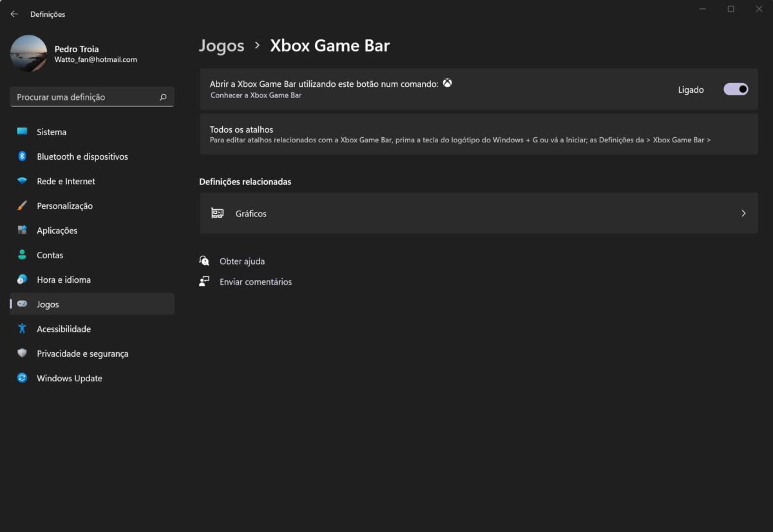773x532 pixels.
Task: Click the Enviar comentários feedback icon
Action: click(x=204, y=281)
